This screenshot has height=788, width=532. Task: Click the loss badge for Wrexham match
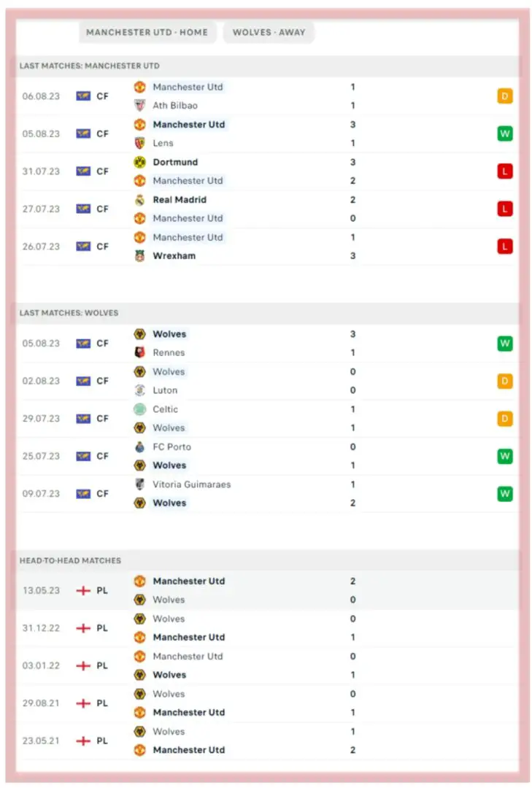click(x=505, y=247)
